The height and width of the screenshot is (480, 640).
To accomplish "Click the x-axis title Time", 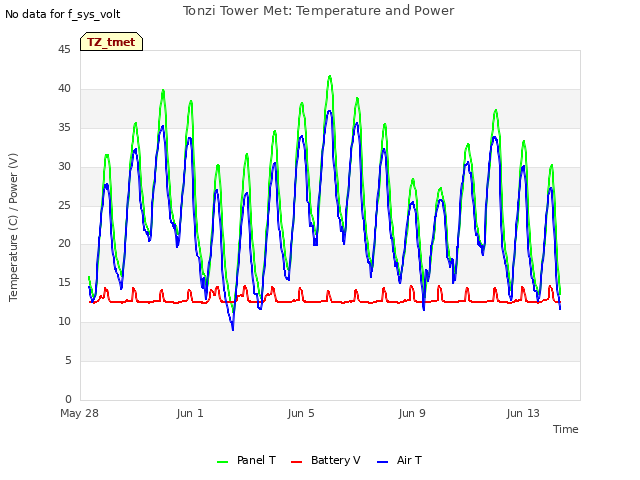I will (565, 429).
